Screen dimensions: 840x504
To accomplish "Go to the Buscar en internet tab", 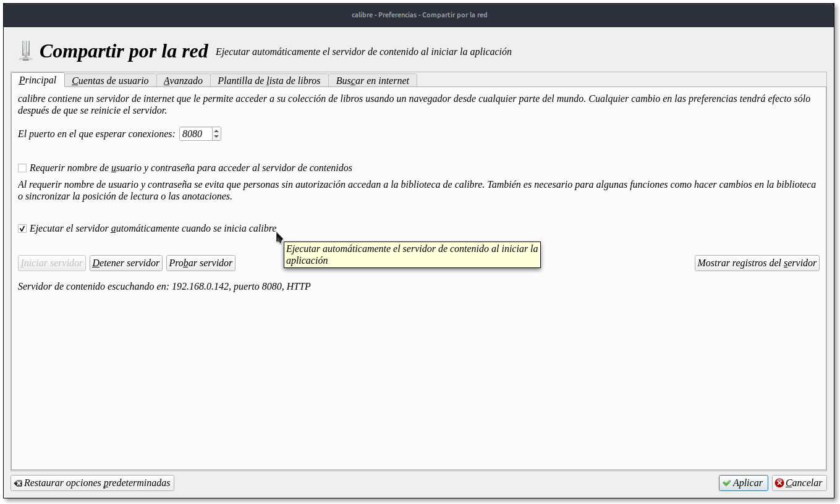I will (x=373, y=80).
